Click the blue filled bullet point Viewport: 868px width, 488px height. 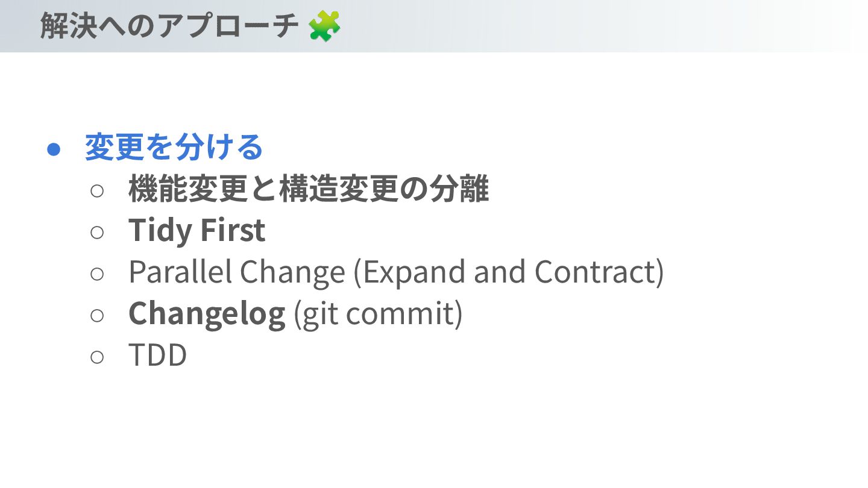tap(54, 149)
